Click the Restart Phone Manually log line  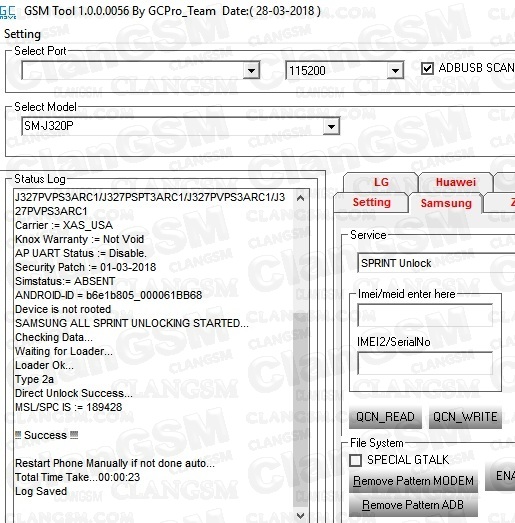coord(115,463)
